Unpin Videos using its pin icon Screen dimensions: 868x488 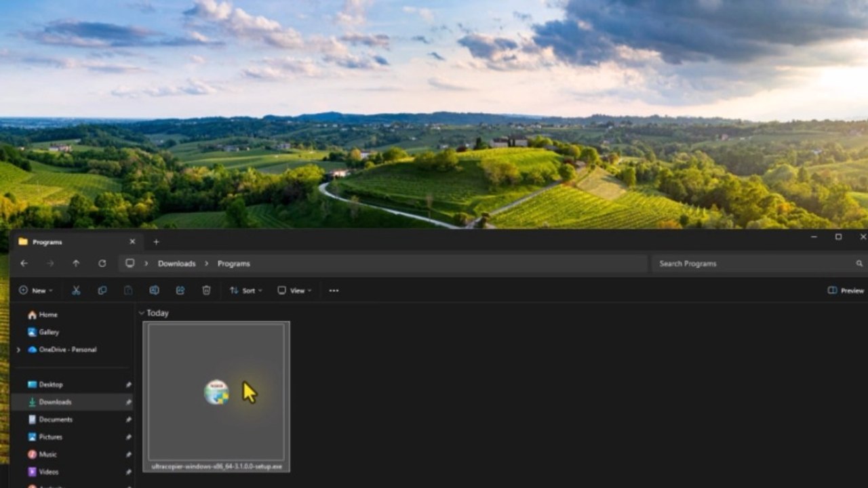coord(128,472)
